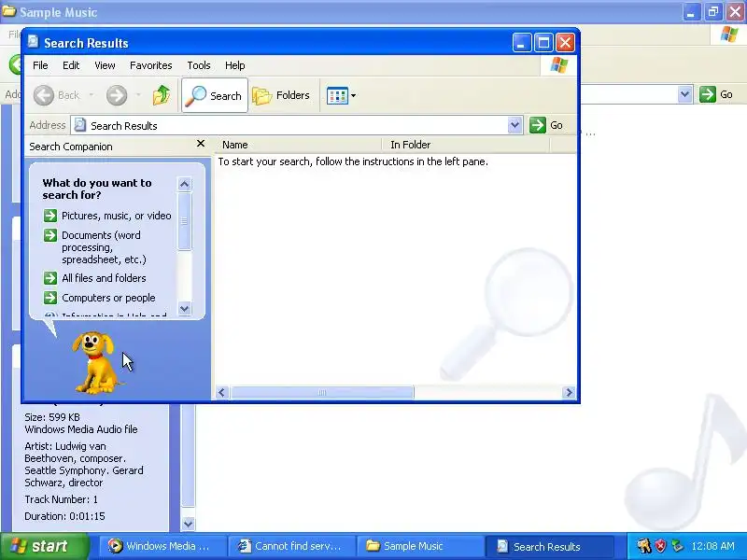Go up one folder level
747x560 pixels.
[x=162, y=95]
